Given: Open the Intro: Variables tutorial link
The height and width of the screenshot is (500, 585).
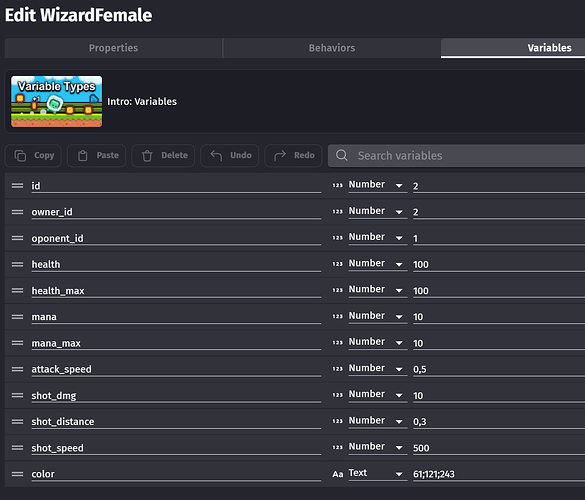Looking at the screenshot, I should click(142, 101).
